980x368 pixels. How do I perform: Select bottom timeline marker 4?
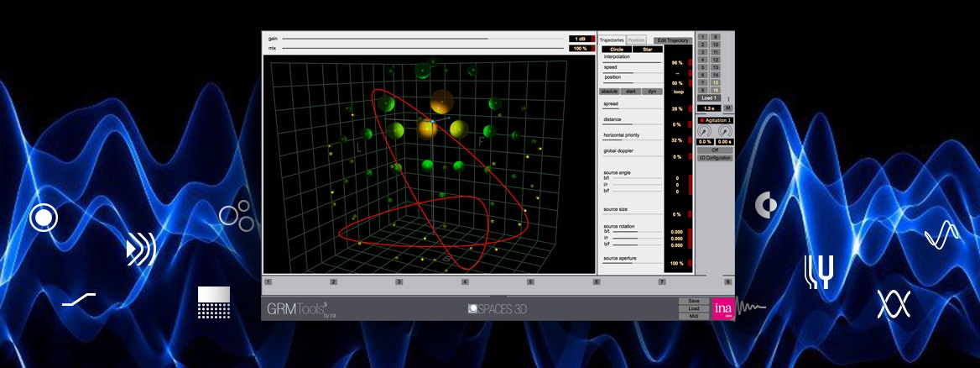(x=464, y=282)
